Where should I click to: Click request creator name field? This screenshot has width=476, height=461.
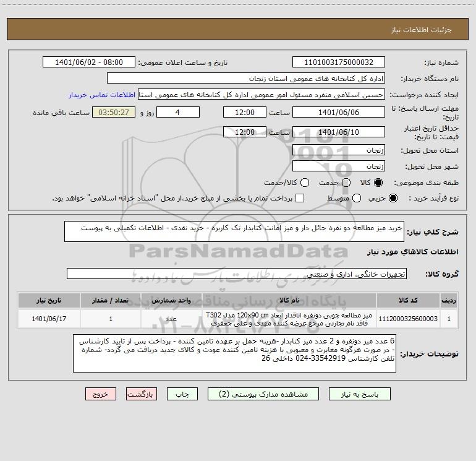tap(261, 95)
